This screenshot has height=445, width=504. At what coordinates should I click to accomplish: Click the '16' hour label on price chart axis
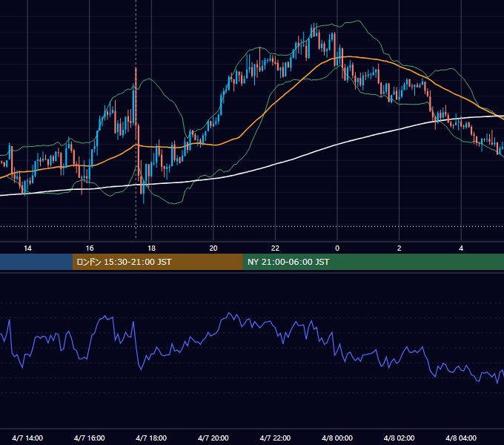(90, 248)
